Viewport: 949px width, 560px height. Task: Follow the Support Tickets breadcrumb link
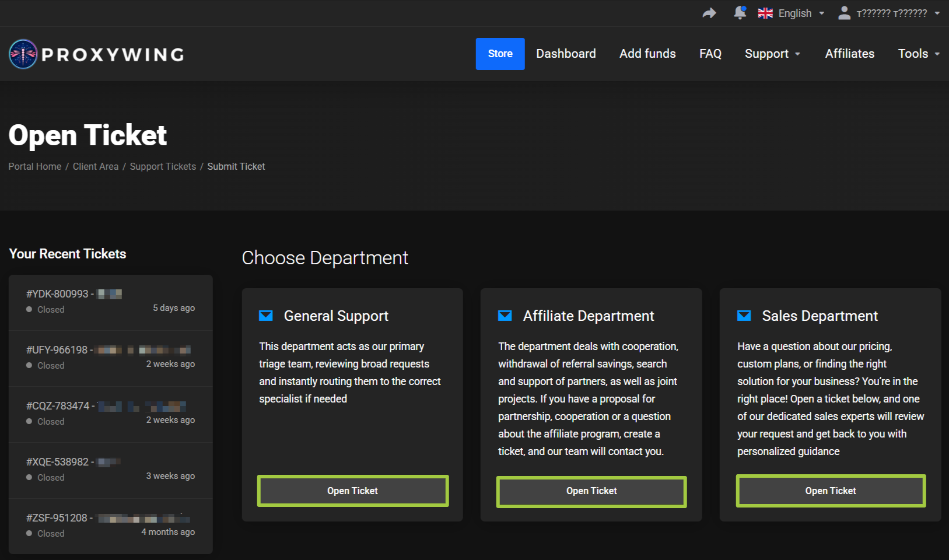click(163, 166)
